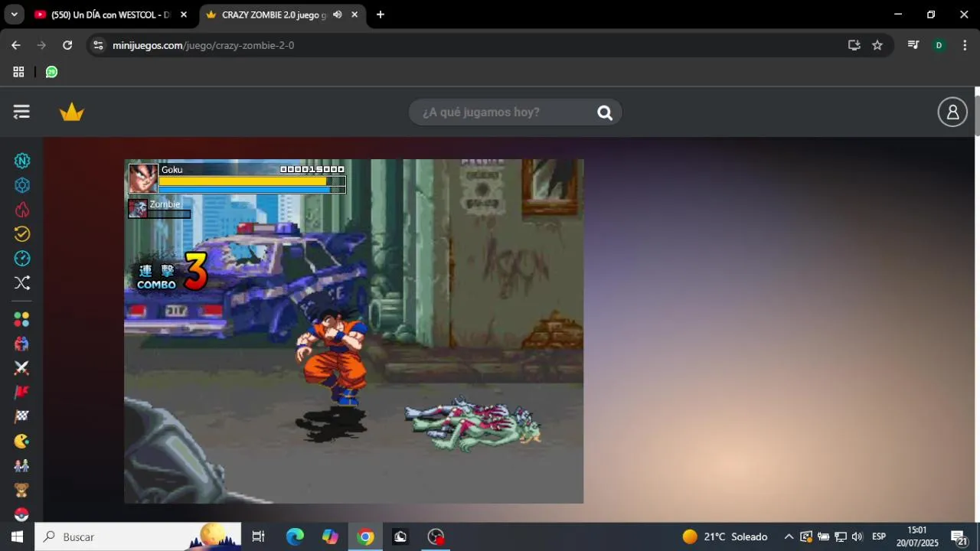Screen dimensions: 980x551
Task: Click the fallen zombie in game
Action: pyautogui.click(x=473, y=423)
